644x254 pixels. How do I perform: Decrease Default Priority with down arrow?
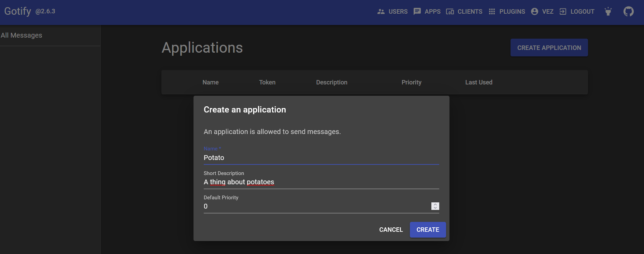pos(435,208)
